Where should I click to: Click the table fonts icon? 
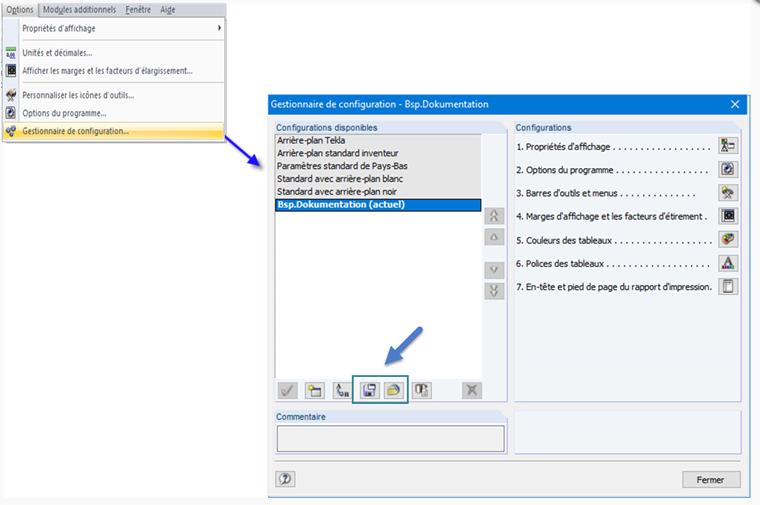click(728, 263)
